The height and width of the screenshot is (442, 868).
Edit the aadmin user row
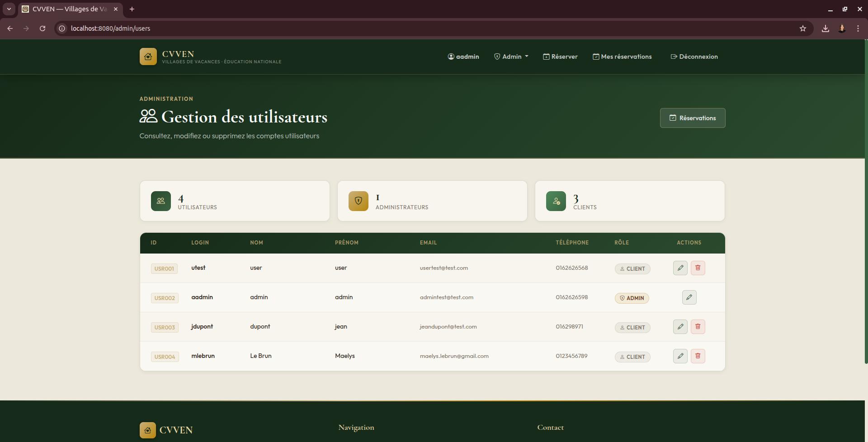[689, 297]
